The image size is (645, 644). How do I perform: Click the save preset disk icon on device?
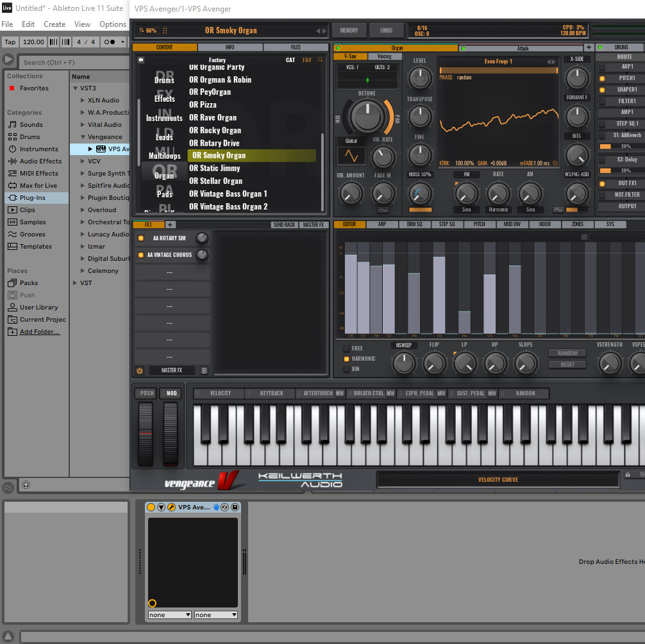point(235,507)
